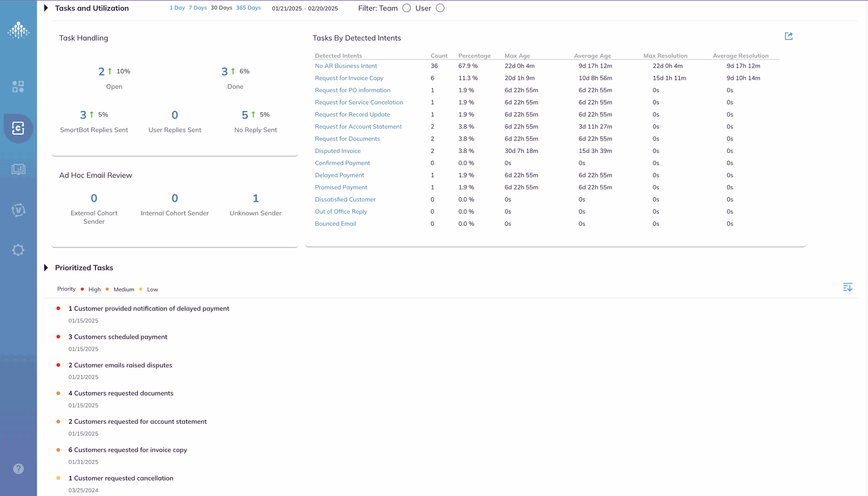The height and width of the screenshot is (496, 868).
Task: Click the SmartBot Replies Sent count
Action: tap(83, 115)
